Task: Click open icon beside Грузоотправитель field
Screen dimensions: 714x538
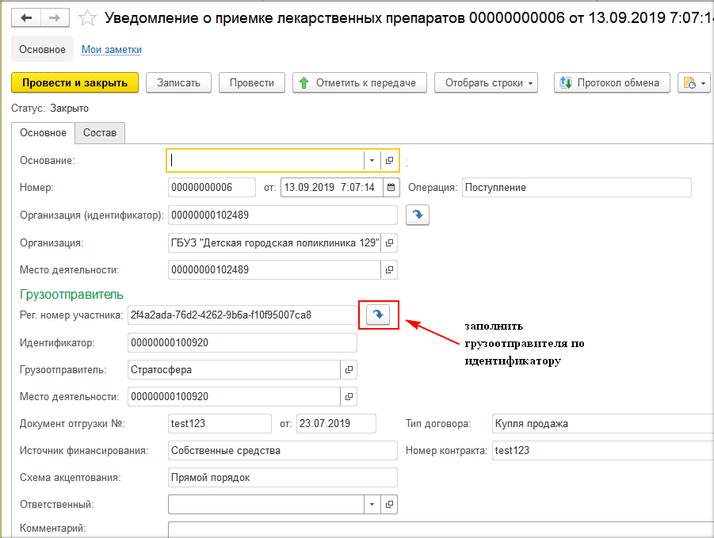Action: (349, 370)
